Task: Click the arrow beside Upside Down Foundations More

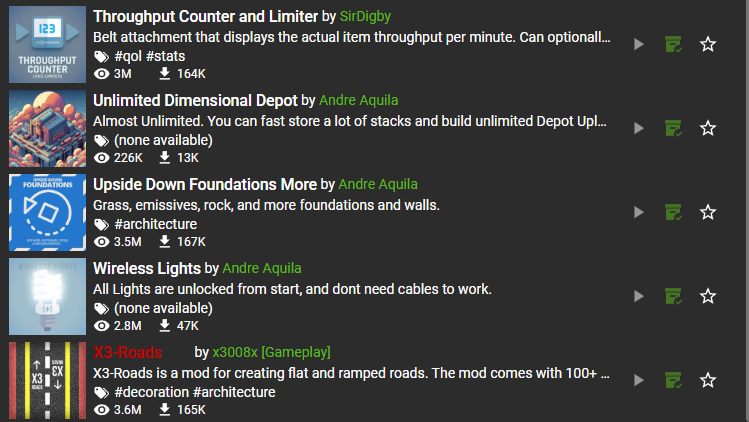Action: point(639,212)
